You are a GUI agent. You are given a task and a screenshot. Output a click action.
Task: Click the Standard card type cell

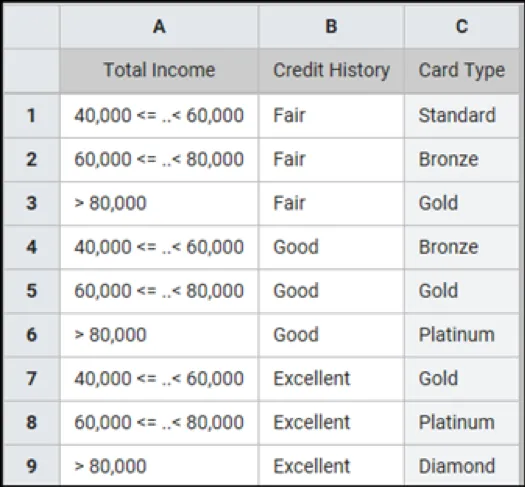click(x=462, y=116)
